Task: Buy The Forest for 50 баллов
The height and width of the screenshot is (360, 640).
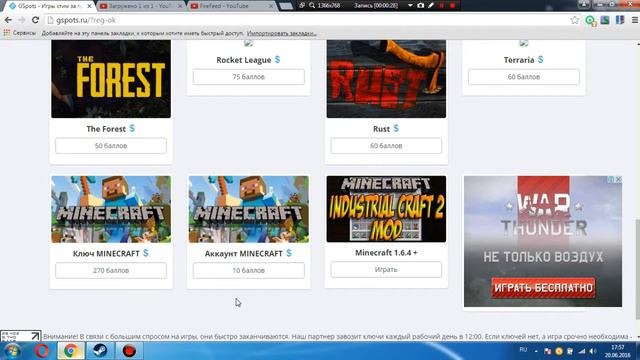Action: (x=111, y=146)
